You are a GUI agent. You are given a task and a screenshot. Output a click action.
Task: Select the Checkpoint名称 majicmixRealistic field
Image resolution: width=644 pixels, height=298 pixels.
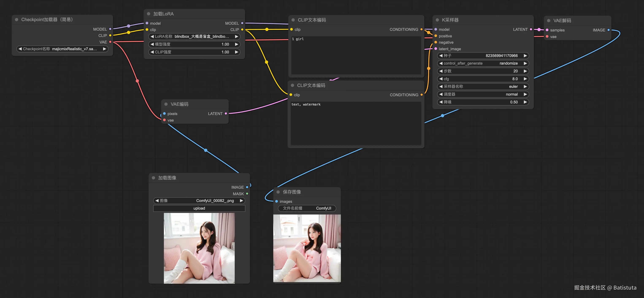pyautogui.click(x=62, y=49)
